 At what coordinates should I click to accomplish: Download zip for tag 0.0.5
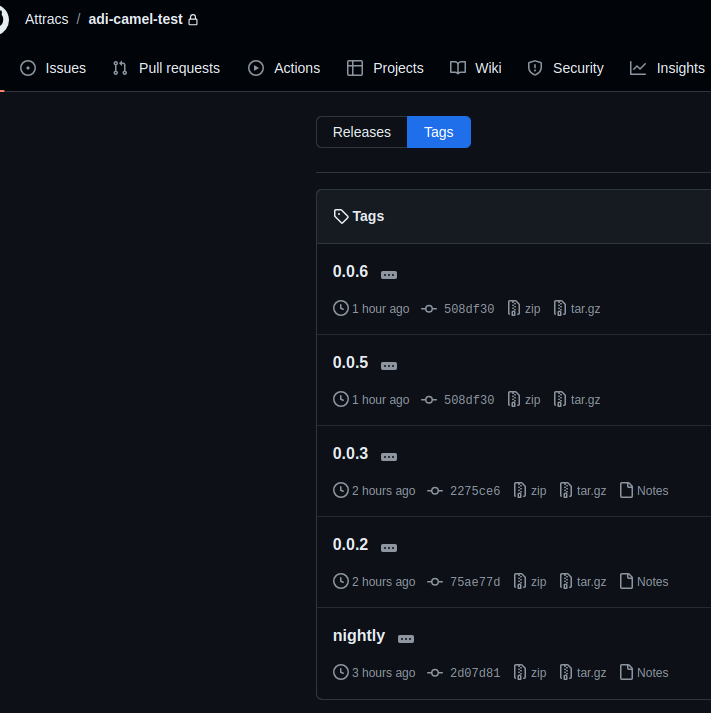(x=524, y=400)
